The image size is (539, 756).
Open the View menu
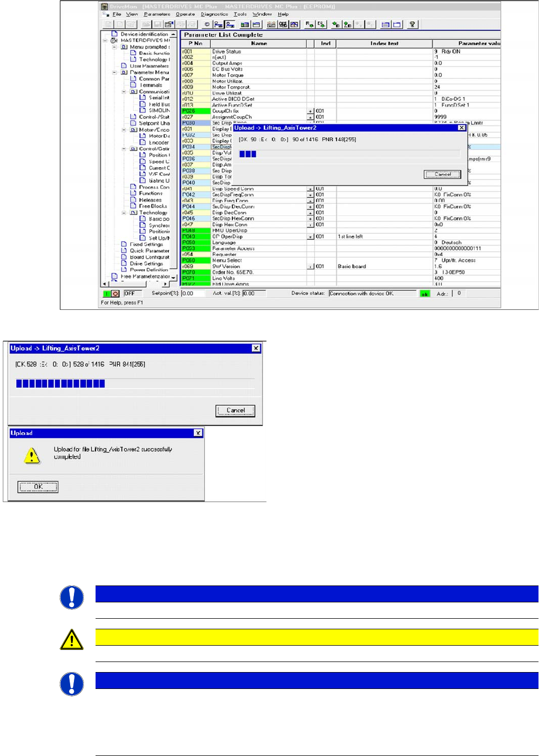click(x=132, y=14)
